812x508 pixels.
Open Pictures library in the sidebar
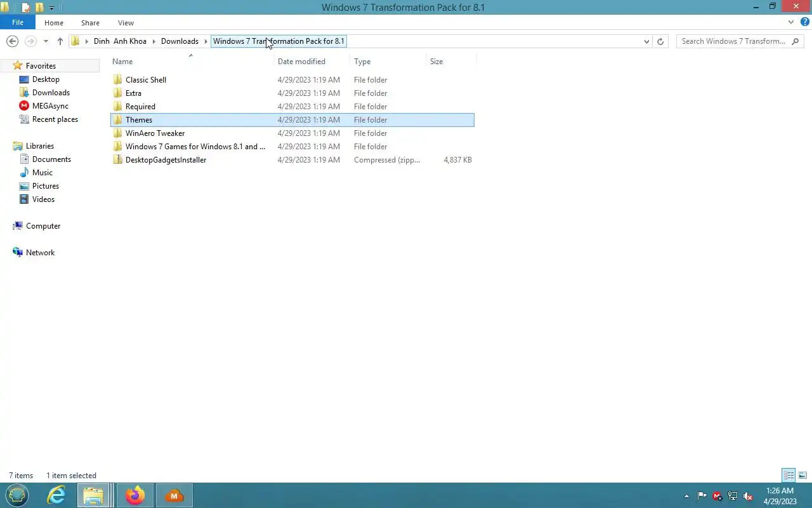(x=46, y=186)
